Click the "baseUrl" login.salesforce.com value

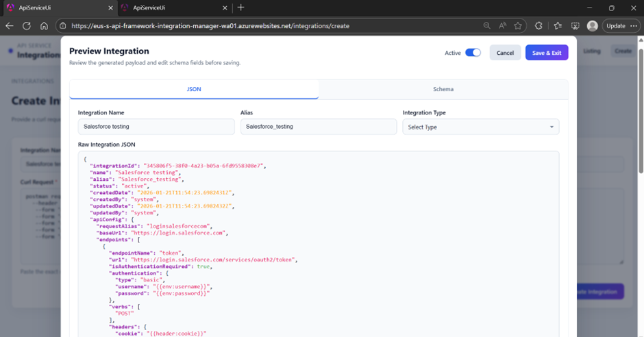[x=177, y=233]
